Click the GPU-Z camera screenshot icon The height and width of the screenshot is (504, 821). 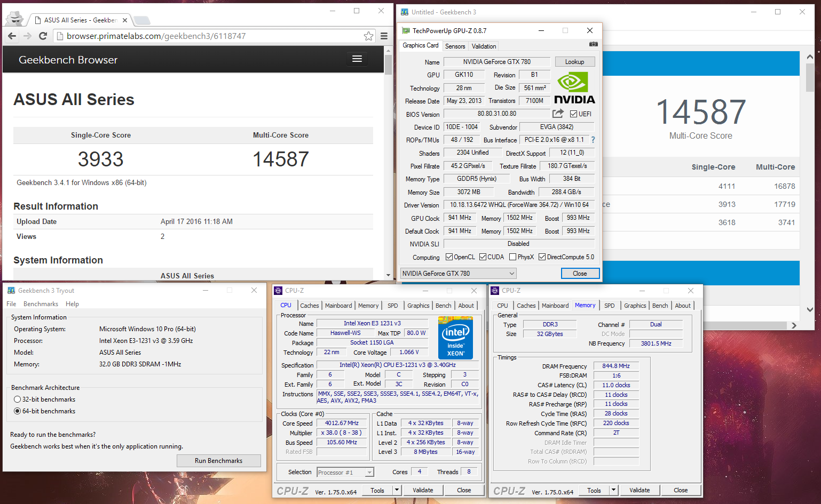coord(593,44)
